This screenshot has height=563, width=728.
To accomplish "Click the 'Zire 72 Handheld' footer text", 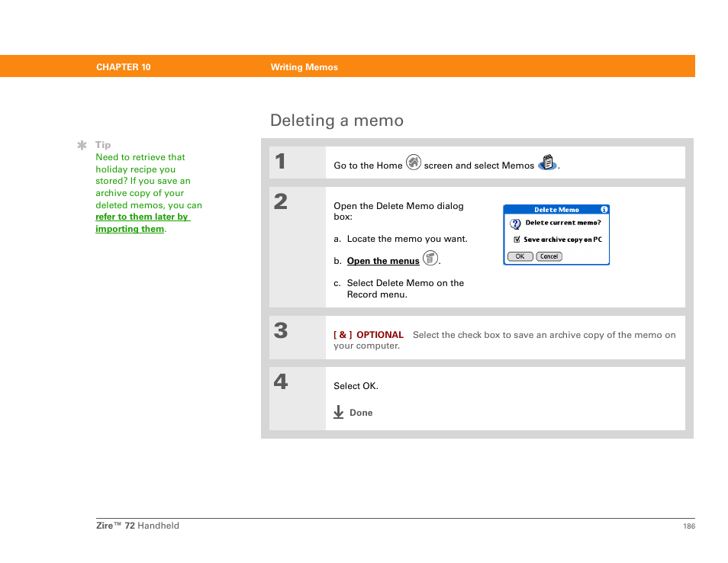I will 137,526.
